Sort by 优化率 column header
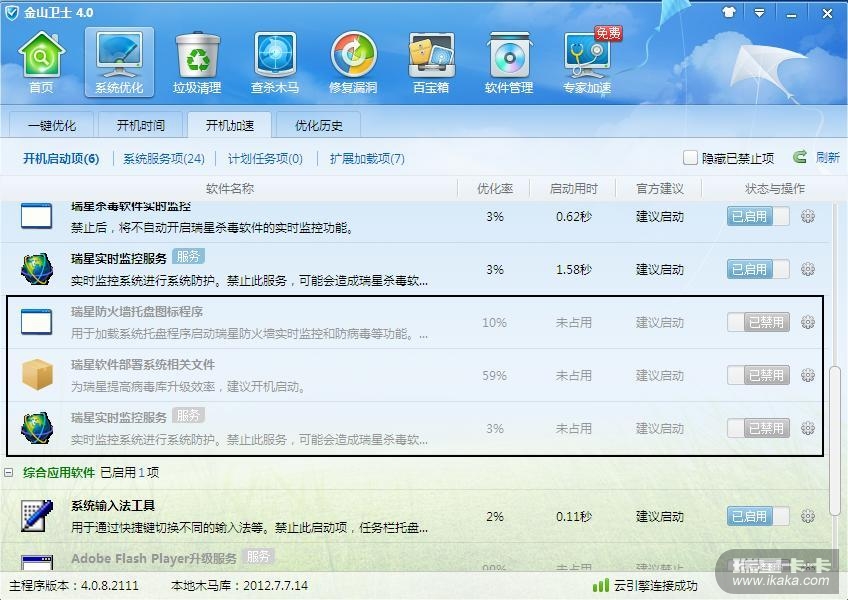The height and width of the screenshot is (600, 848). (495, 189)
